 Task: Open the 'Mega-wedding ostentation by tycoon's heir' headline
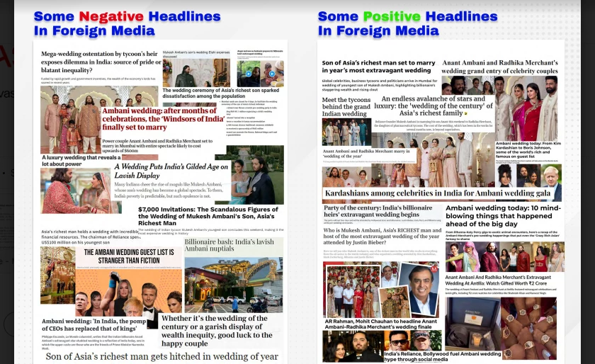[x=101, y=62]
